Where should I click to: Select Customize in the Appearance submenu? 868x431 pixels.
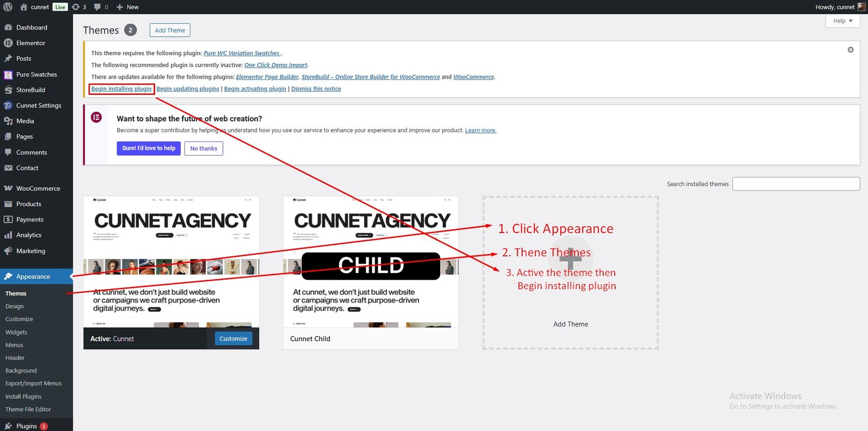19,319
